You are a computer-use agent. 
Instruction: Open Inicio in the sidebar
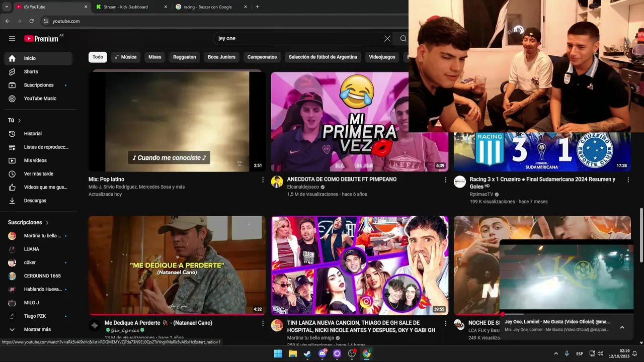[x=38, y=58]
